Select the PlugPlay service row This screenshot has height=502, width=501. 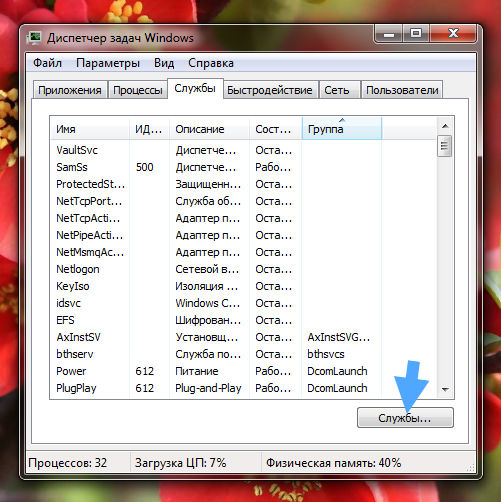click(242, 388)
